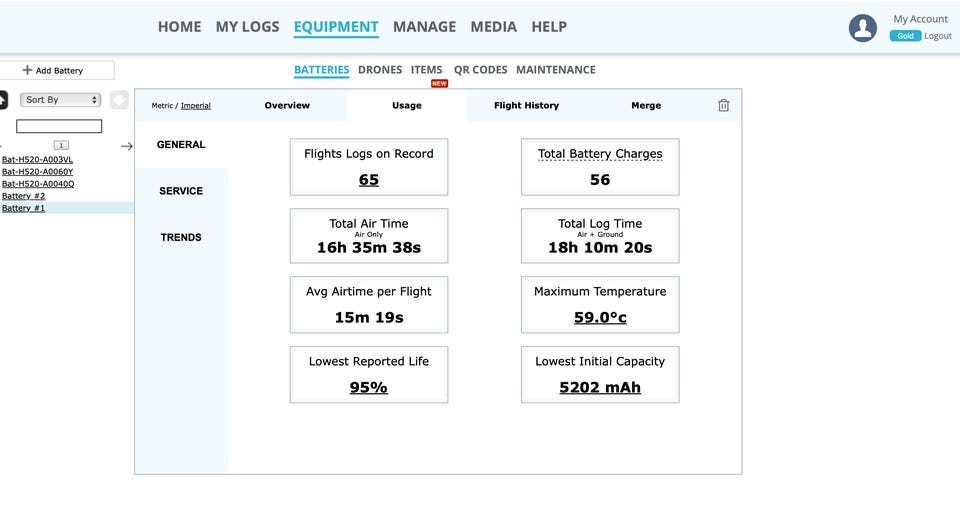Click the Total Battery Charges label
The width and height of the screenshot is (960, 511).
point(600,154)
